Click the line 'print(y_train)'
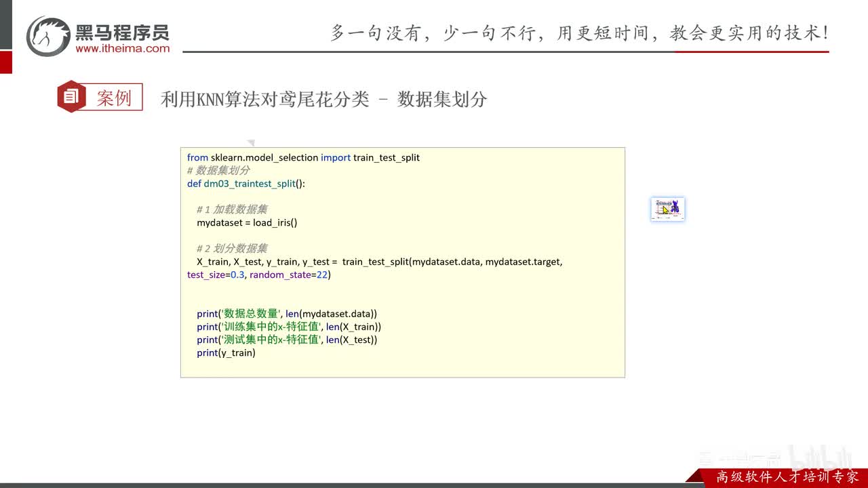Image resolution: width=868 pixels, height=488 pixels. [226, 352]
